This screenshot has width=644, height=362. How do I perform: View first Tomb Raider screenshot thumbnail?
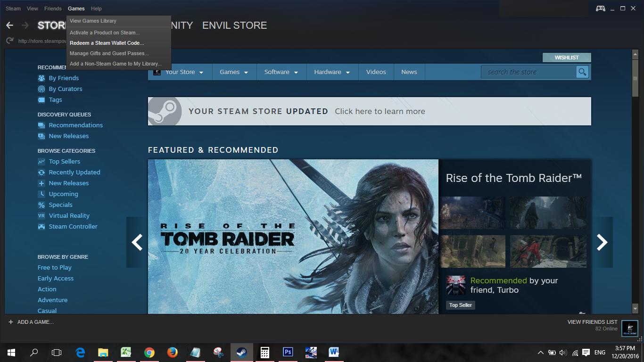click(x=473, y=213)
